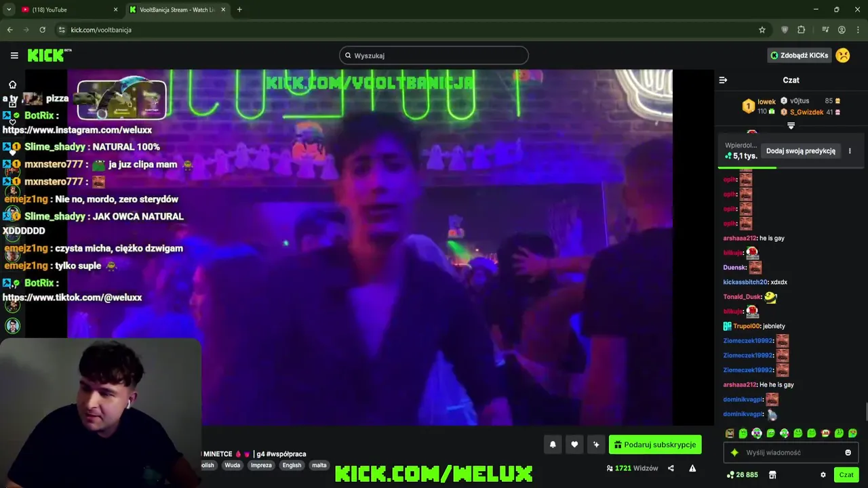Click username Trupol00 in chat
The width and height of the screenshot is (868, 488).
coord(747,326)
